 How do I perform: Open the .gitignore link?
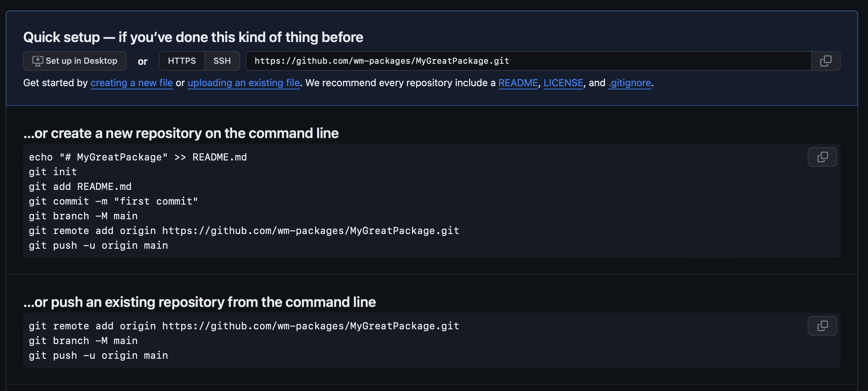[629, 83]
